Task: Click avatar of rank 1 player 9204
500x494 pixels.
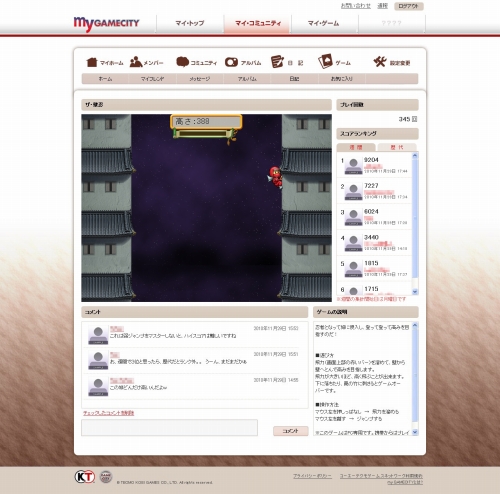Action: (x=353, y=166)
